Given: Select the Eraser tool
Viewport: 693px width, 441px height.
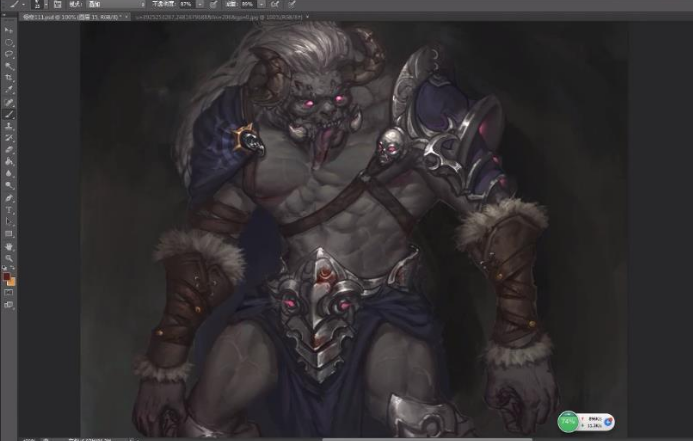Looking at the screenshot, I should click(x=8, y=150).
